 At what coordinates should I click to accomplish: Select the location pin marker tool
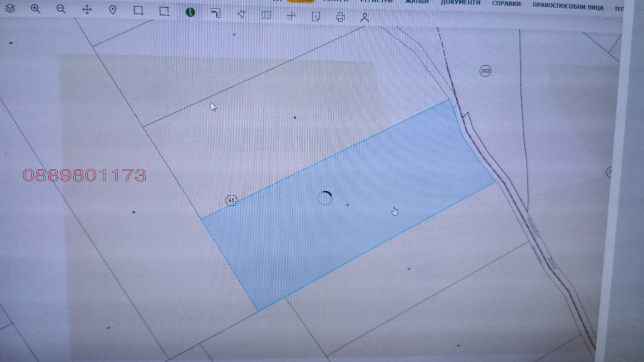click(x=113, y=10)
